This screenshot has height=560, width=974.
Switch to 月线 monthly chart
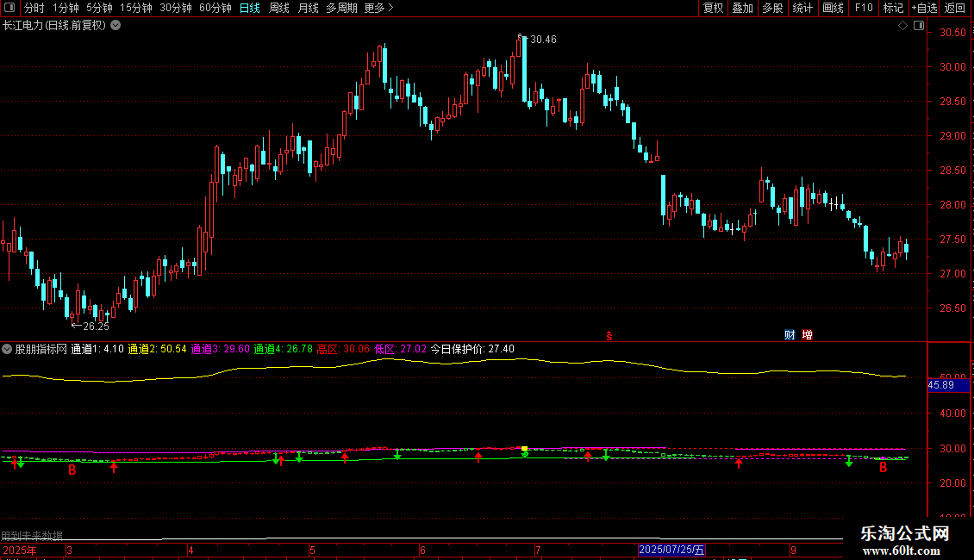[x=308, y=8]
